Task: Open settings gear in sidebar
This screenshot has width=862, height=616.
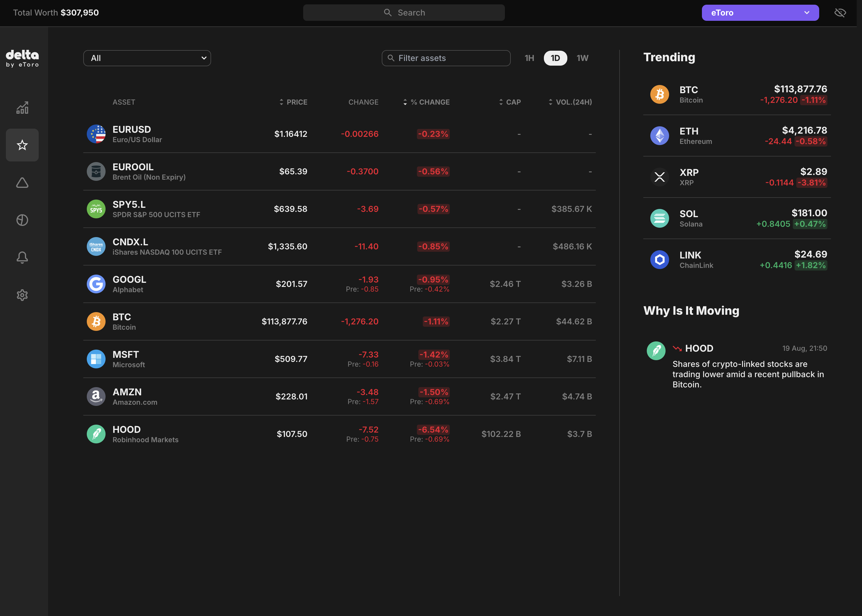Action: [22, 295]
